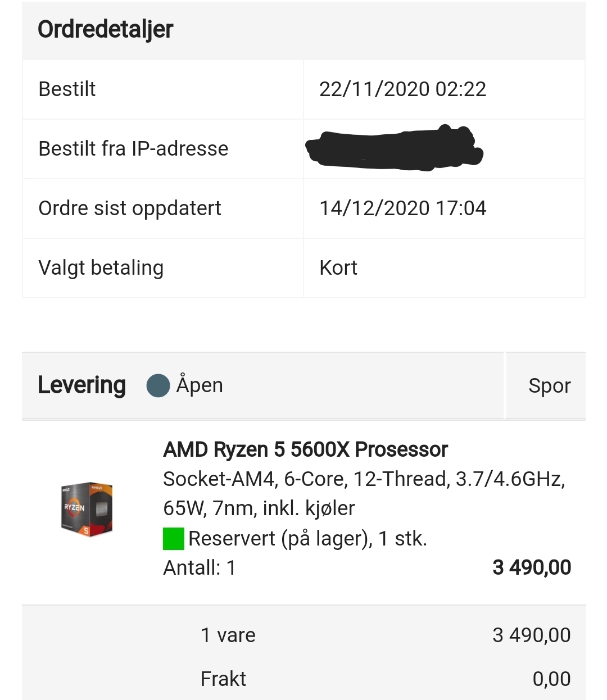The image size is (607, 700).
Task: Select the Ordredetaljer heading
Action: [x=105, y=29]
